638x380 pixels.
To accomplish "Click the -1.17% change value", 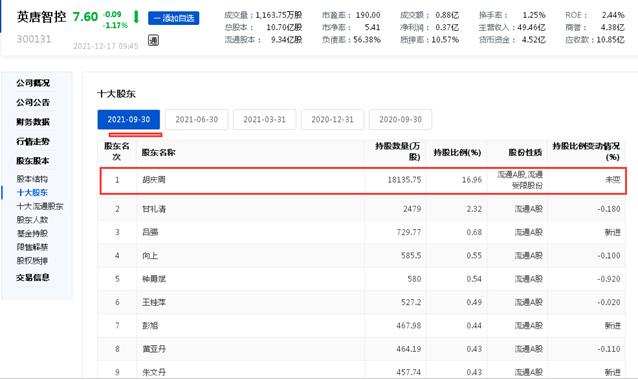I will [115, 25].
